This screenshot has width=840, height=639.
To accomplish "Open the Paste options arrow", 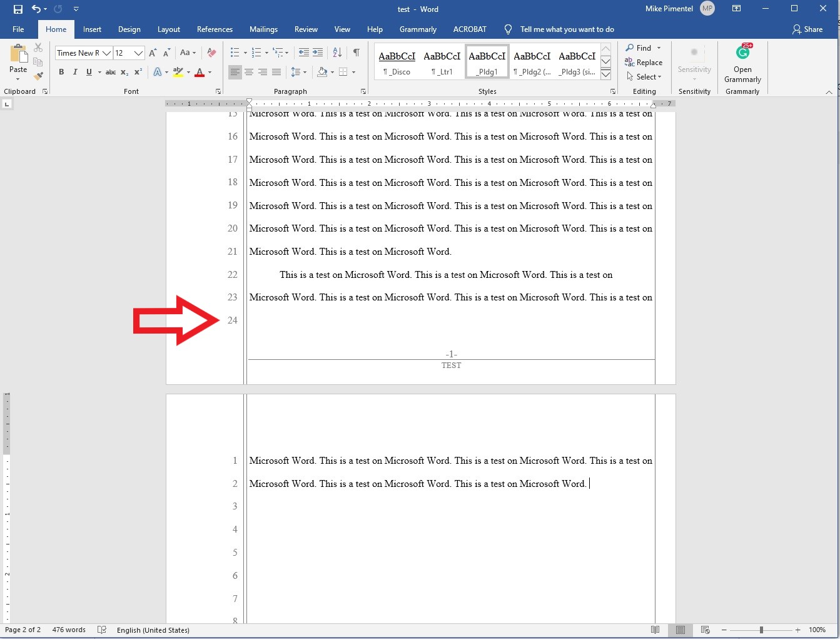I will pyautogui.click(x=18, y=79).
